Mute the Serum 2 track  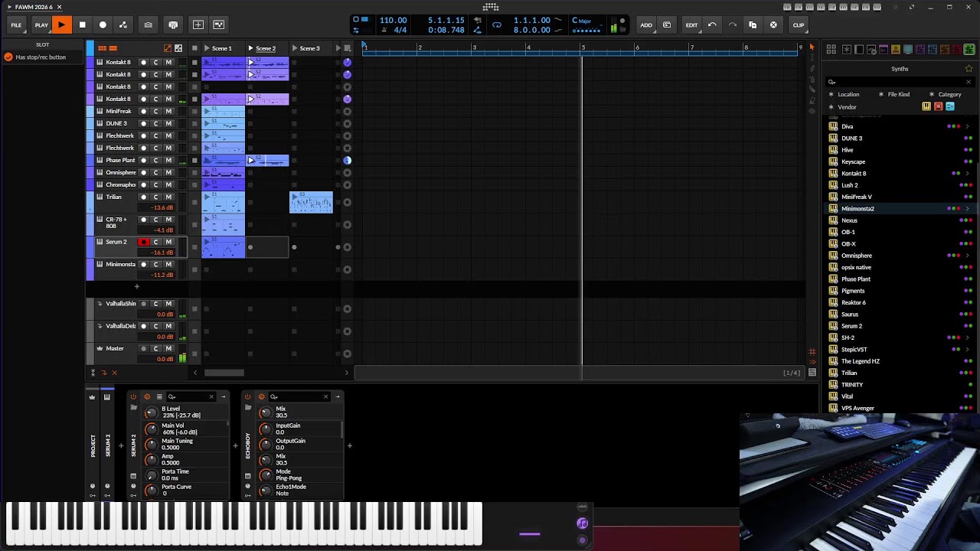coord(168,242)
